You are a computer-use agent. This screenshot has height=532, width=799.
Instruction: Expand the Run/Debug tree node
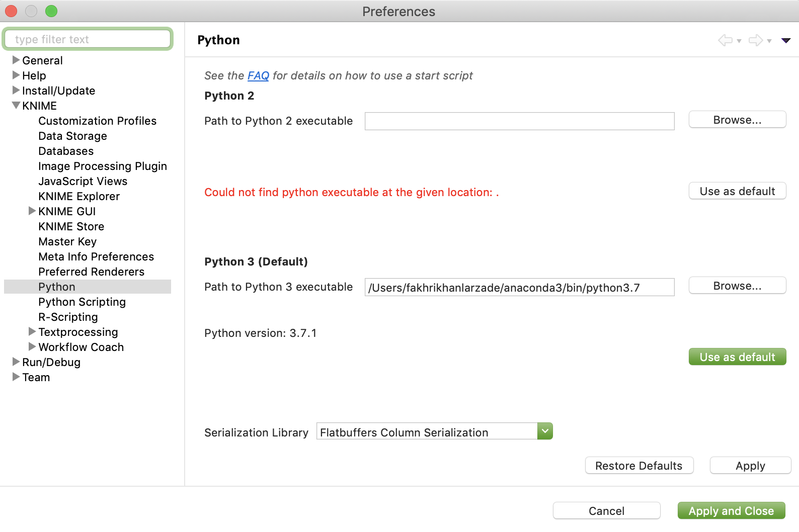(16, 362)
